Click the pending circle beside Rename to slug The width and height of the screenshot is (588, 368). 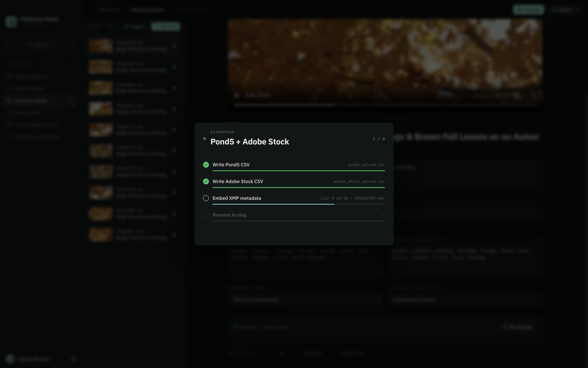206,215
